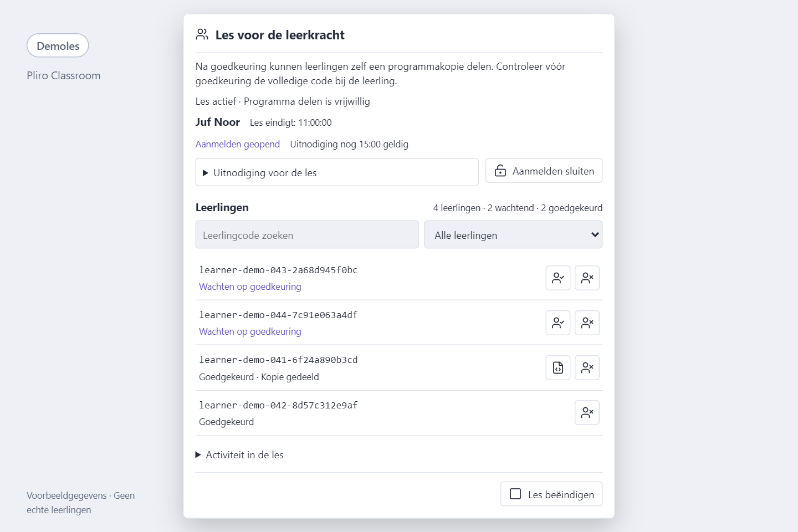This screenshot has width=798, height=532.
Task: Remove learner-demo-043 using the person-x icon
Action: point(587,278)
